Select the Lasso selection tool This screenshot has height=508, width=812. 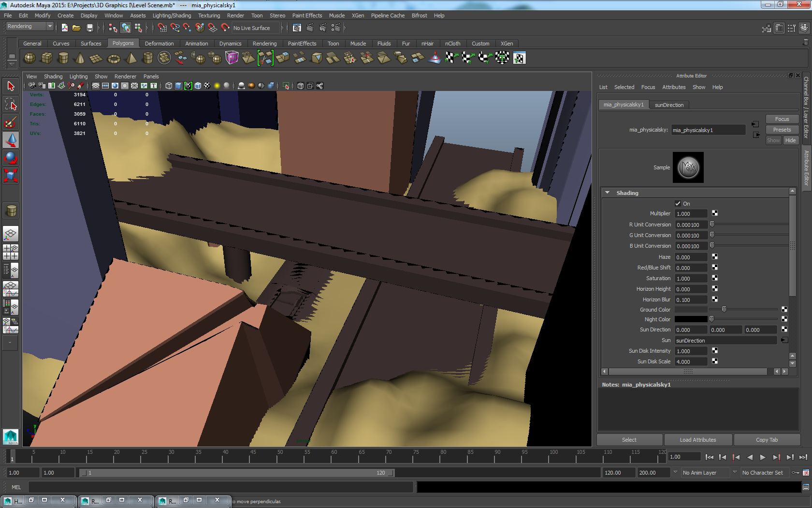[x=10, y=104]
